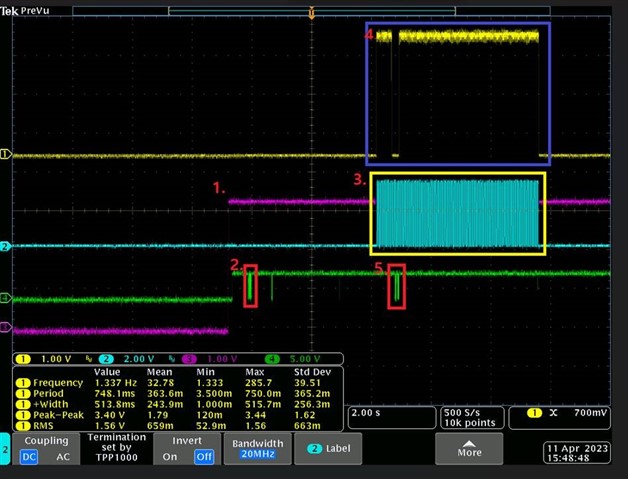Click the channel 1 yellow ground marker
Screen dimensions: 628x479
4,155
